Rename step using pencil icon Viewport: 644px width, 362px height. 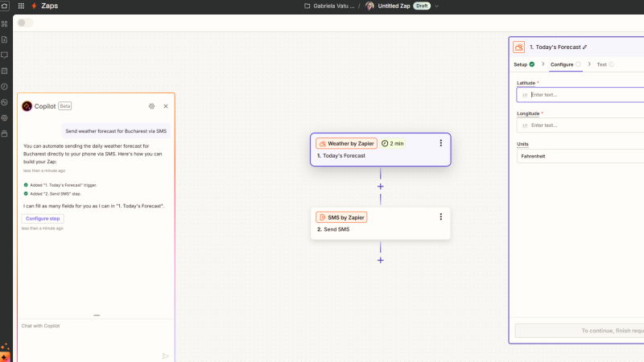(585, 47)
